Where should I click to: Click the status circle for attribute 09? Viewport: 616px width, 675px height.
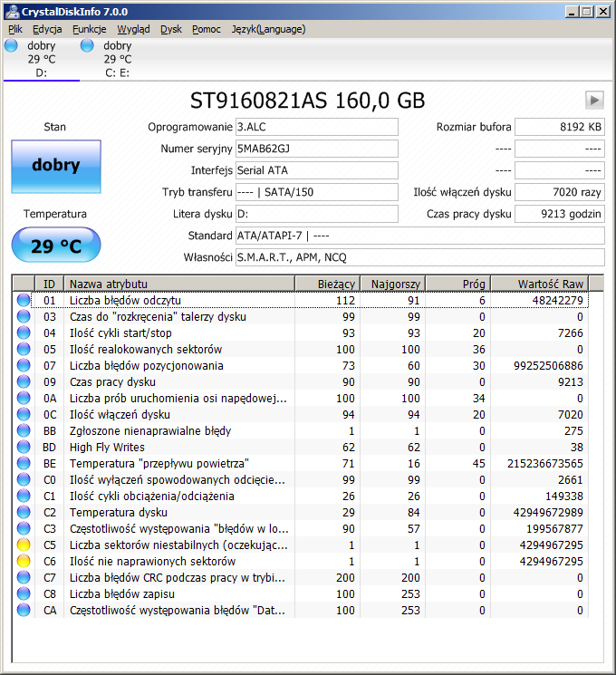click(x=24, y=381)
